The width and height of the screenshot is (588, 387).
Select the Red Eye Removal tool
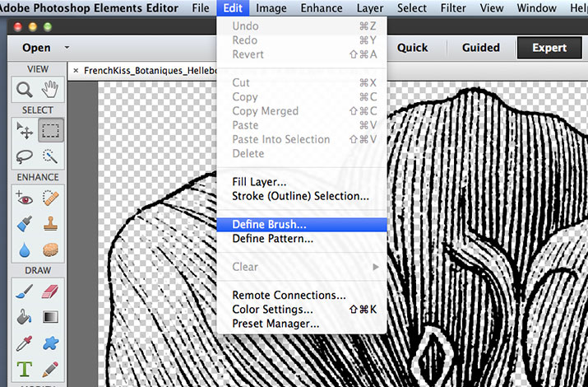click(25, 198)
